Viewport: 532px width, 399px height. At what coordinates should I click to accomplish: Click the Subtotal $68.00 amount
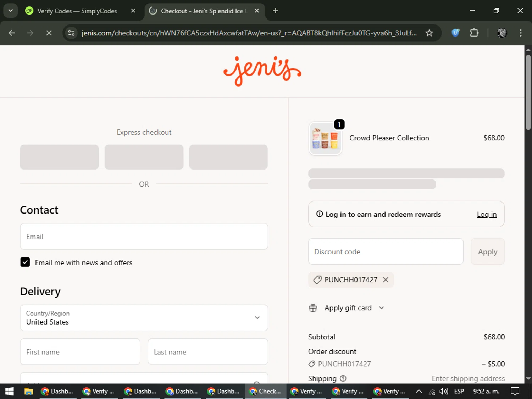click(x=494, y=337)
